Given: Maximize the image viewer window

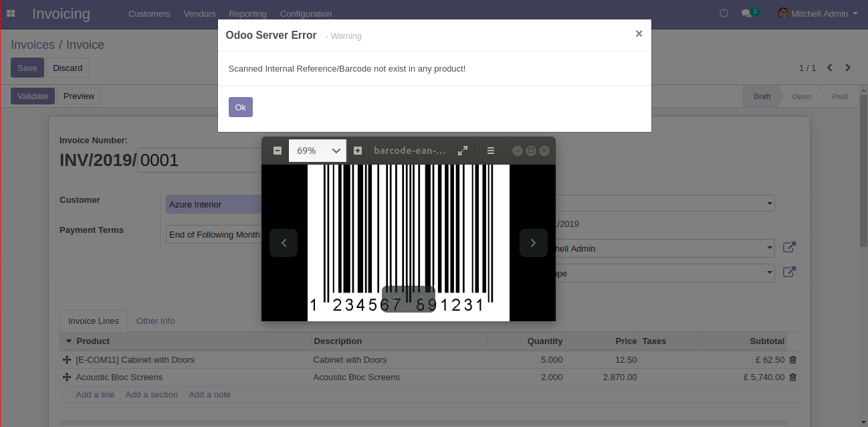Looking at the screenshot, I should [531, 151].
